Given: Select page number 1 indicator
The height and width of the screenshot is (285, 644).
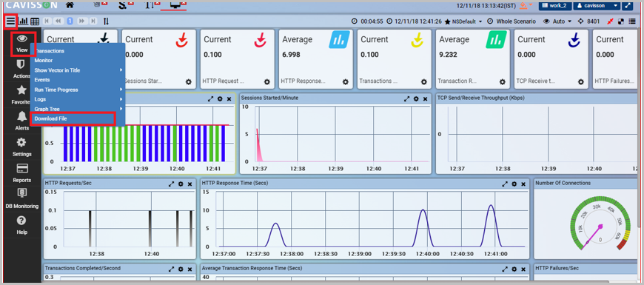Looking at the screenshot, I should pos(70,21).
